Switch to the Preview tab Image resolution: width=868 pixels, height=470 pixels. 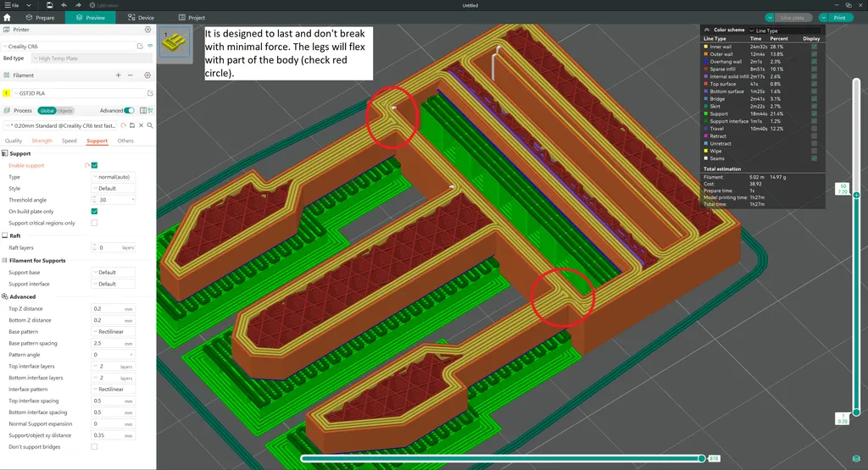point(91,18)
